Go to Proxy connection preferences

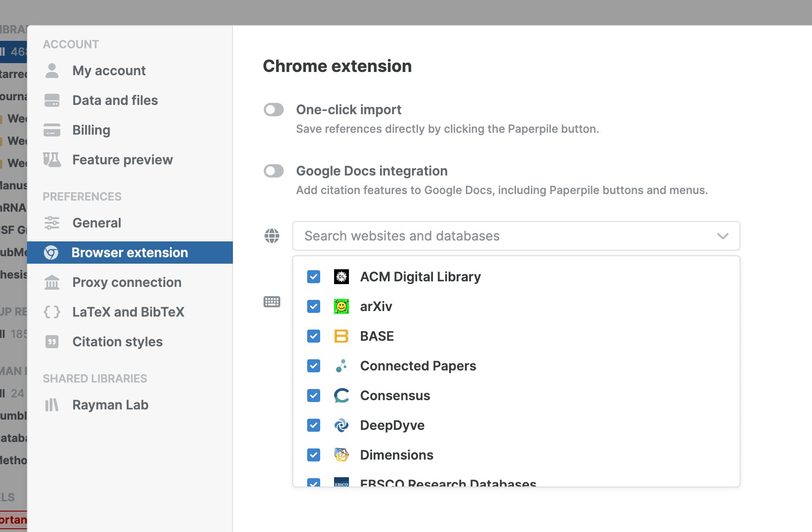point(127,282)
